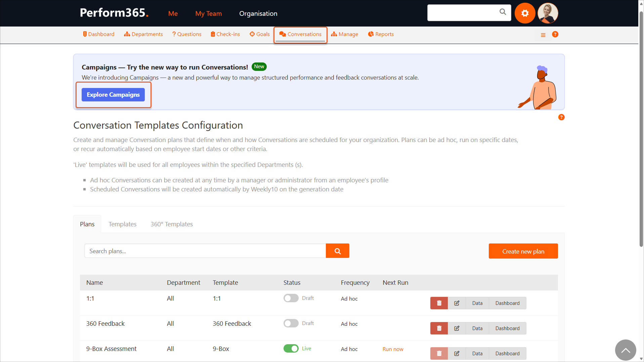Click the orange plans search button

pyautogui.click(x=337, y=251)
